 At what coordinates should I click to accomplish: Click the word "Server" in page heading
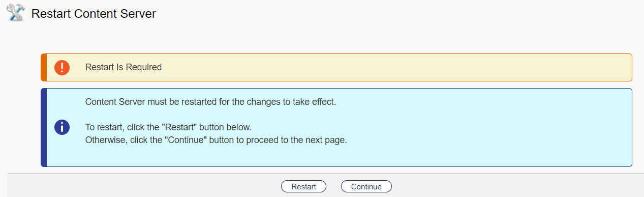point(138,14)
